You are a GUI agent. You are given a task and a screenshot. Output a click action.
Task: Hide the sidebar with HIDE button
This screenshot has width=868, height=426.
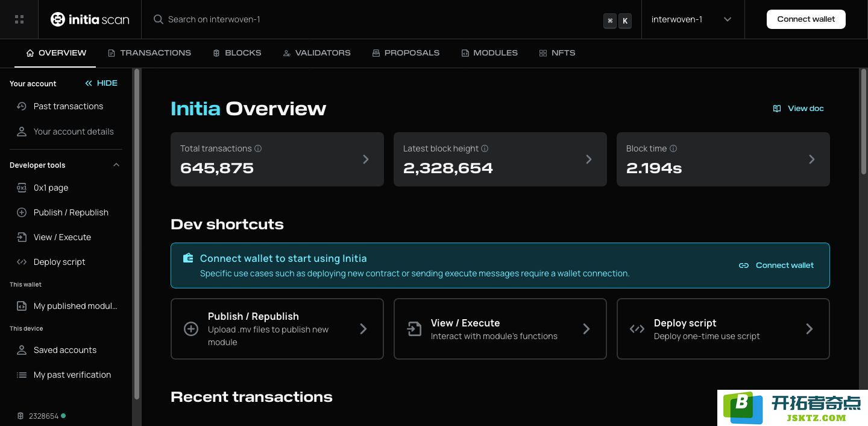[x=101, y=83]
